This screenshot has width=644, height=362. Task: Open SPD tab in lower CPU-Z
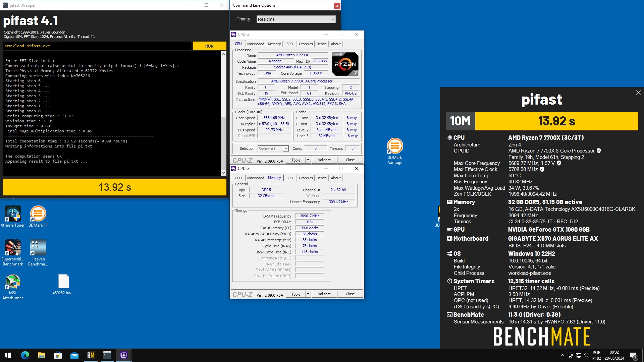click(290, 178)
